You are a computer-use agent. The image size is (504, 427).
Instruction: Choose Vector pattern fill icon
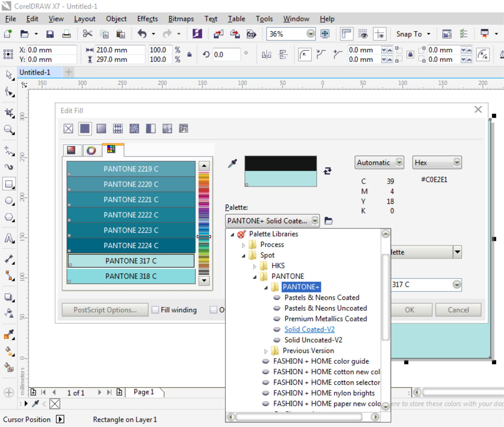pyautogui.click(x=118, y=129)
